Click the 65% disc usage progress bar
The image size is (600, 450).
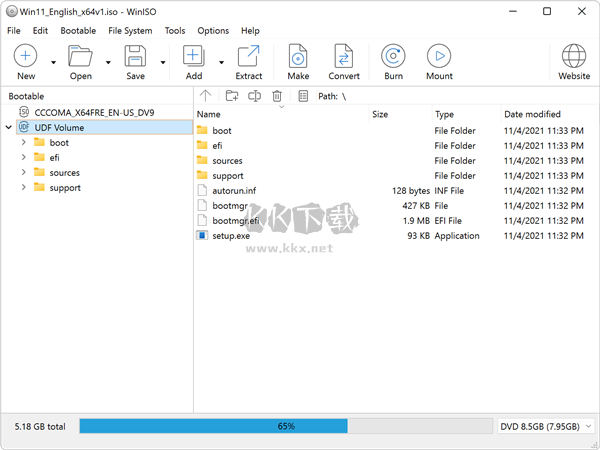286,426
